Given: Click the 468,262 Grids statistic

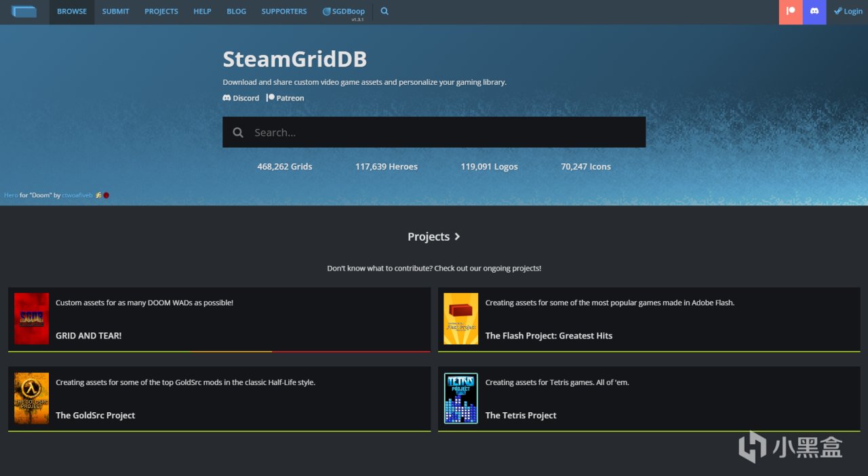Looking at the screenshot, I should click(x=285, y=167).
